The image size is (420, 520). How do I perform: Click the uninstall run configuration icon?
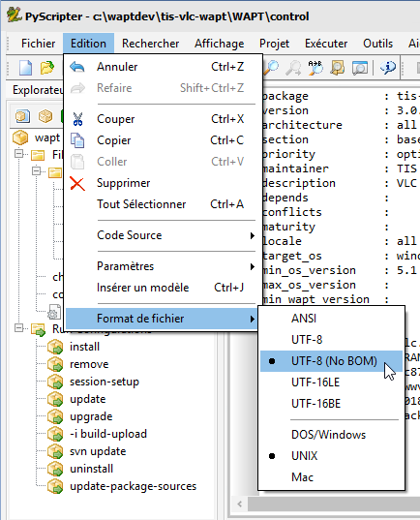point(55,469)
